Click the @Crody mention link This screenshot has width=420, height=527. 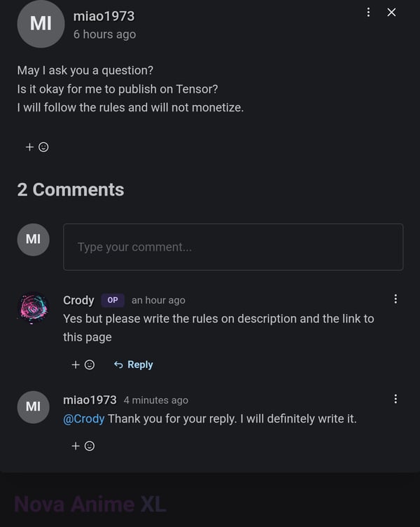84,419
